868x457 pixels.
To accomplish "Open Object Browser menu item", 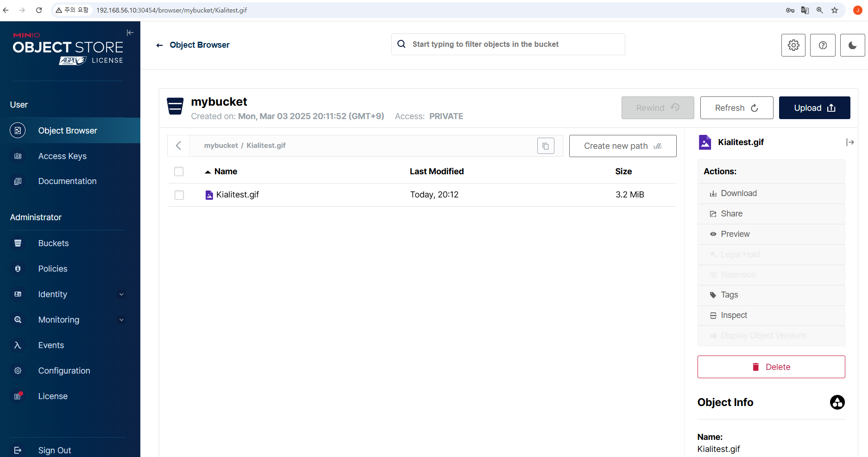I will click(70, 131).
